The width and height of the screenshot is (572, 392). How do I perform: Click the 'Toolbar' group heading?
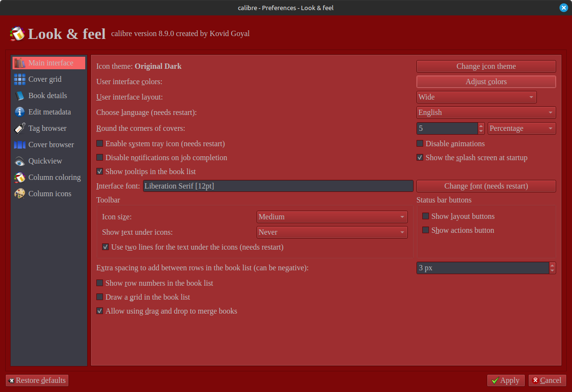pos(108,200)
